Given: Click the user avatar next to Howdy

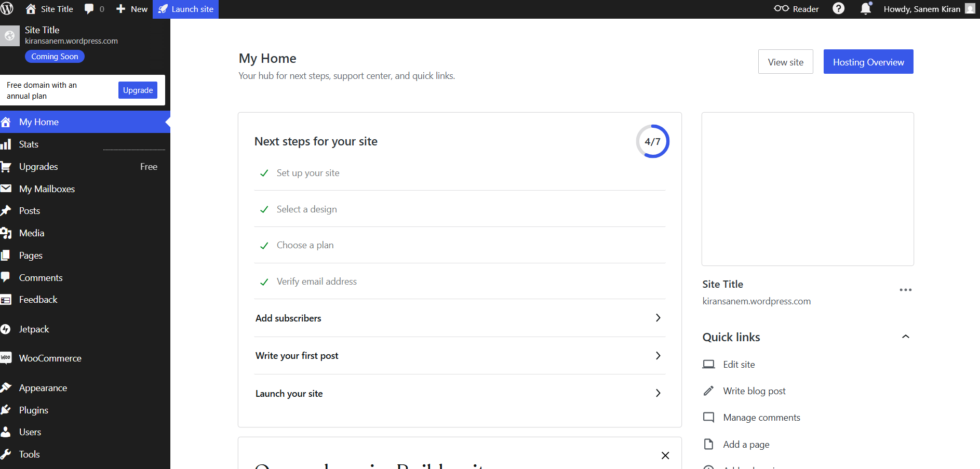Looking at the screenshot, I should coord(970,9).
